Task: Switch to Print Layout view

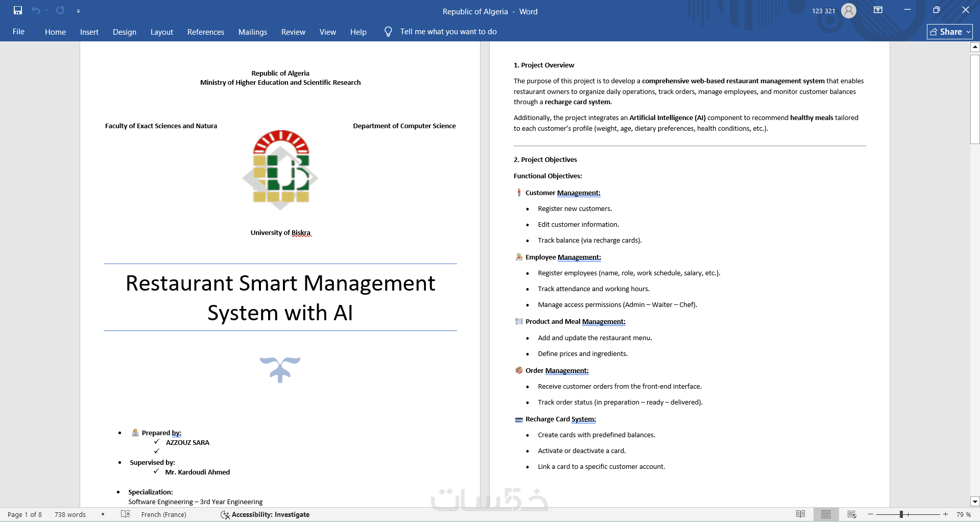Action: click(826, 514)
